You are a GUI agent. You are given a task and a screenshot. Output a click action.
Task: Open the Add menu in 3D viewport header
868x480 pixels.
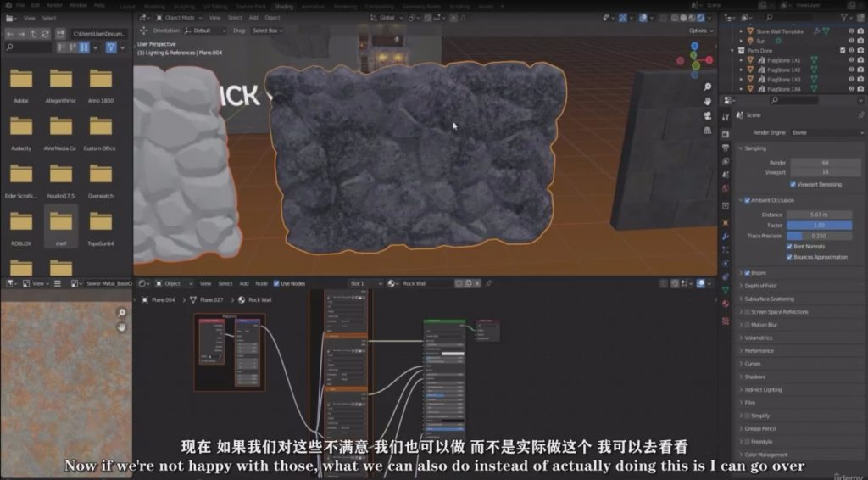click(x=253, y=18)
